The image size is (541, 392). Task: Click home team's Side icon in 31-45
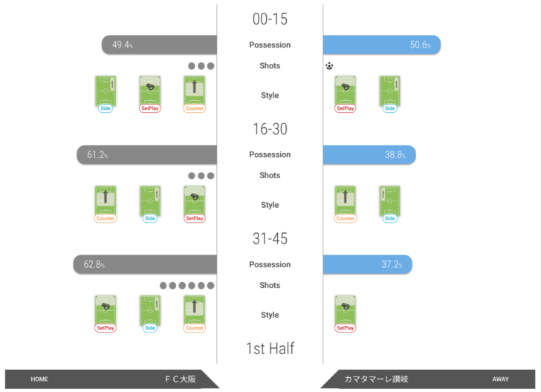coord(150,312)
